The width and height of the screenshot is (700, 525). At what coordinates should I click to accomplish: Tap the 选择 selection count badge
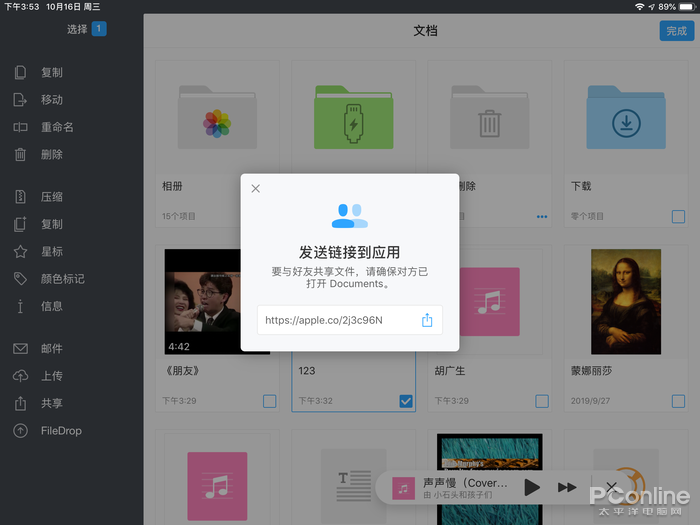[x=99, y=29]
